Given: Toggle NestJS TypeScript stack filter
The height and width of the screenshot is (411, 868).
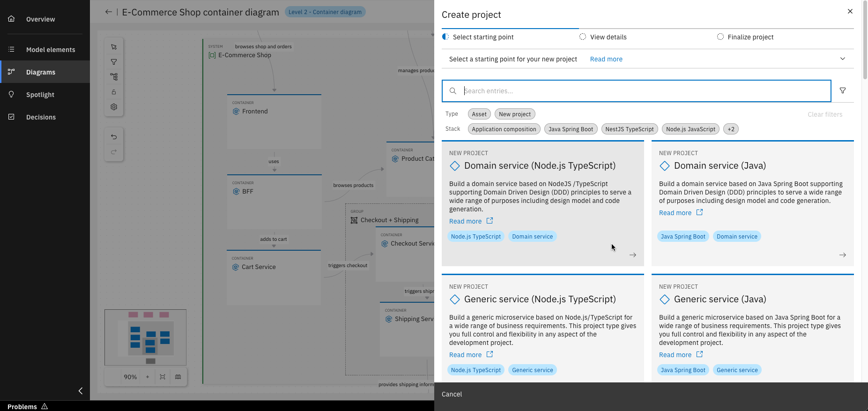Looking at the screenshot, I should pyautogui.click(x=630, y=129).
